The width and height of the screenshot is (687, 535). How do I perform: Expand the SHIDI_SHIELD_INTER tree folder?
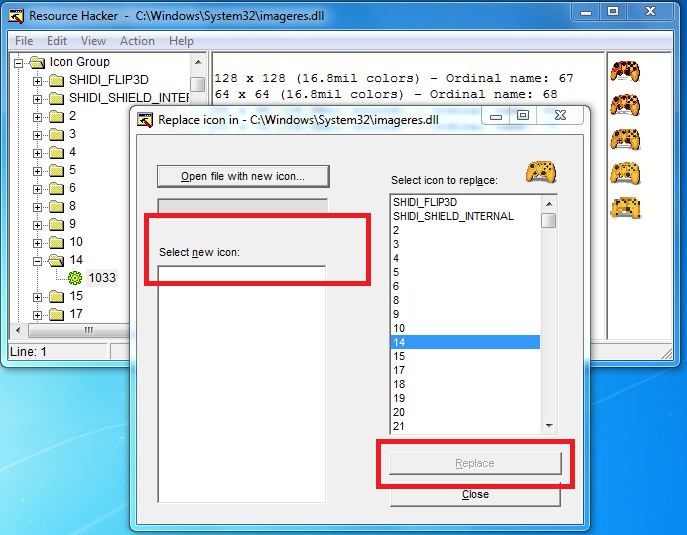click(37, 99)
